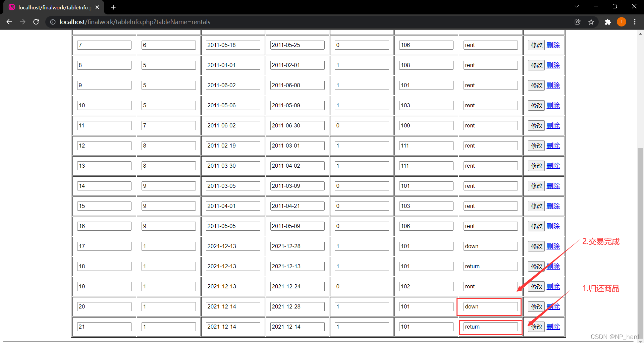Edit status field 'down' in row 17

point(490,246)
